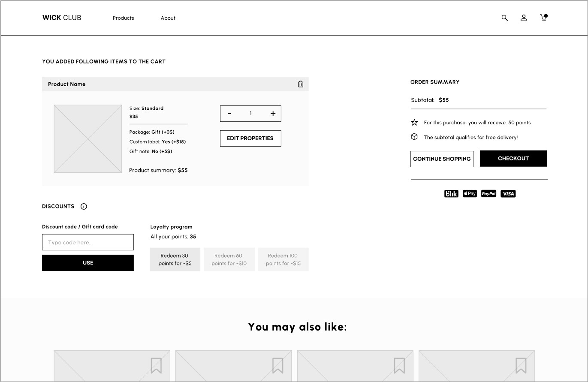Bookmark the second recommended product
588x382 pixels.
click(277, 366)
